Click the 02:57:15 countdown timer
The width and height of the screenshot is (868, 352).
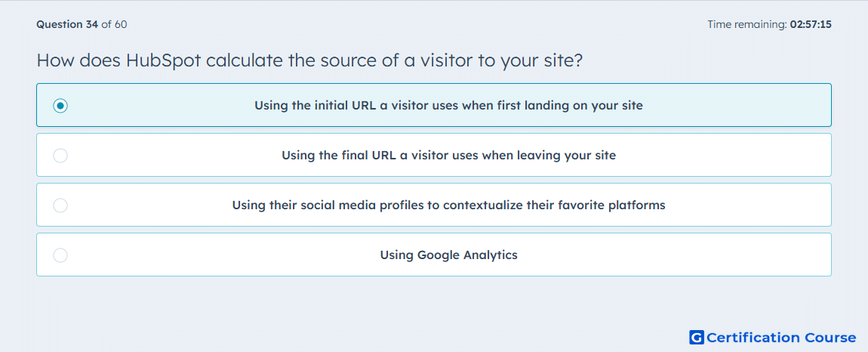coord(811,24)
